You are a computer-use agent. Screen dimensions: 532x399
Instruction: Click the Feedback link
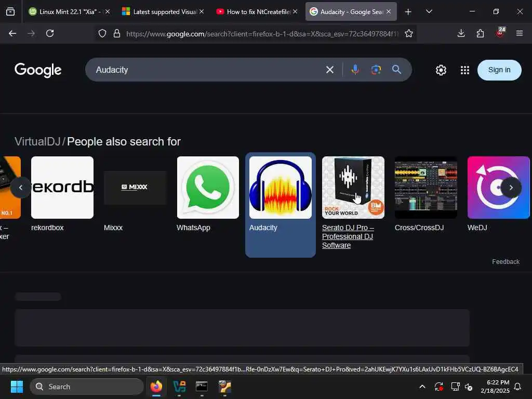tap(506, 262)
